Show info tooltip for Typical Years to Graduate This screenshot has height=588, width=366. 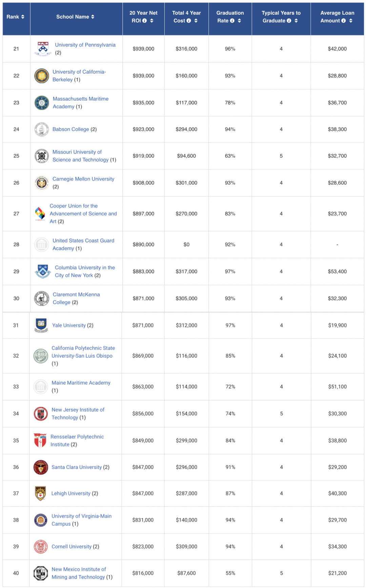tap(289, 21)
